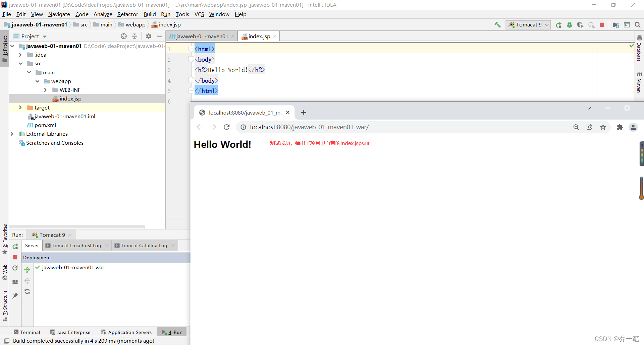Bookmark the page with star icon
This screenshot has width=644, height=345.
pyautogui.click(x=603, y=127)
